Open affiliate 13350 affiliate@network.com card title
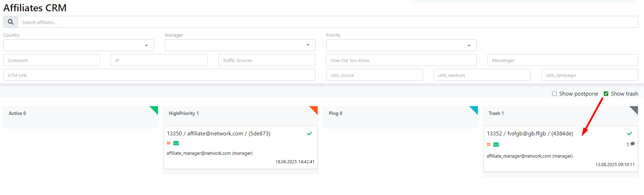 point(218,134)
